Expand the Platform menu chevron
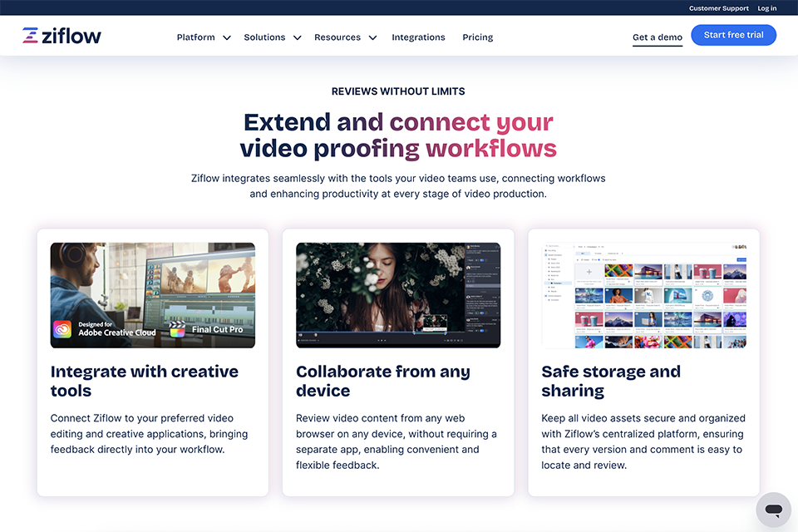This screenshot has height=532, width=798. pos(227,37)
